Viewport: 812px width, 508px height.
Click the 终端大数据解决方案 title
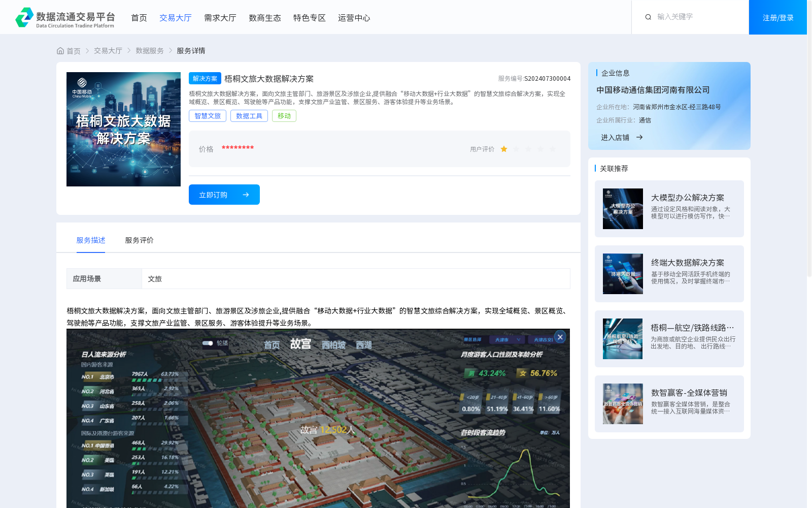coord(688,263)
